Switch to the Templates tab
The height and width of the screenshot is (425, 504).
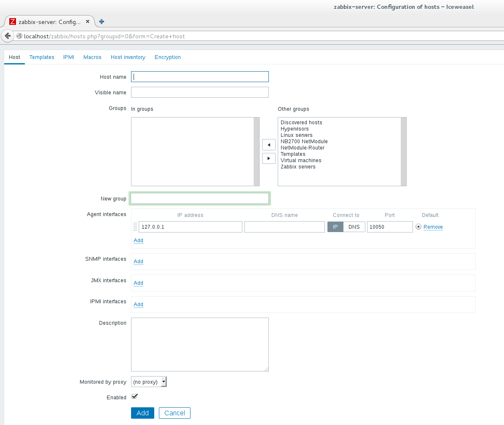(x=42, y=57)
